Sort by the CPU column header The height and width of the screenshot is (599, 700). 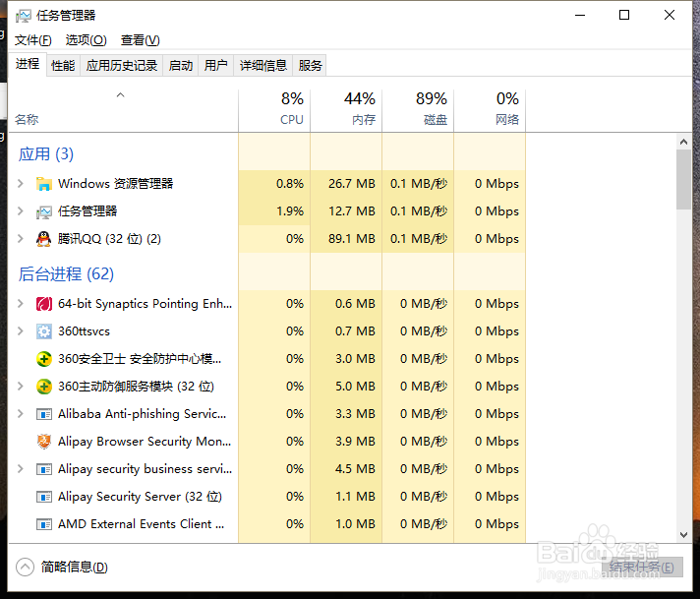(x=274, y=110)
